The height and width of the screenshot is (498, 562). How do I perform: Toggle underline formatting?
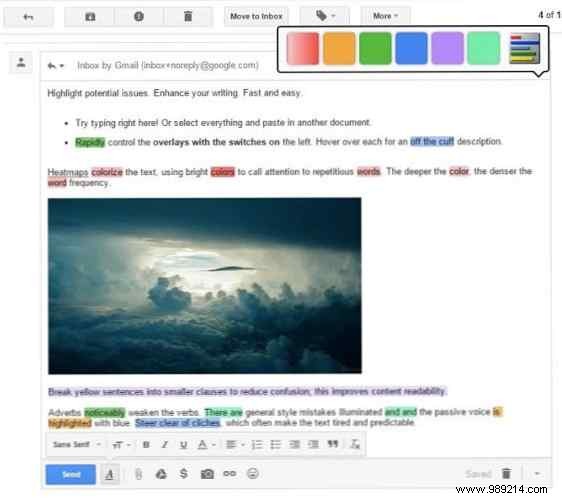(184, 445)
